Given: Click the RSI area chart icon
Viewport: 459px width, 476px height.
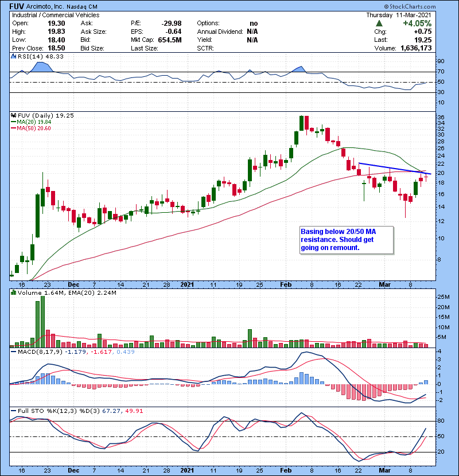Looking at the screenshot, I should pyautogui.click(x=13, y=56).
